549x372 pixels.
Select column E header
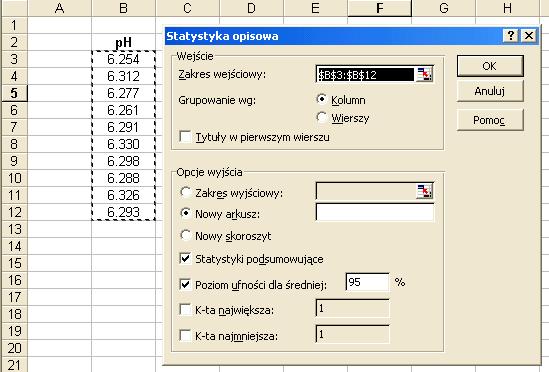[x=315, y=8]
